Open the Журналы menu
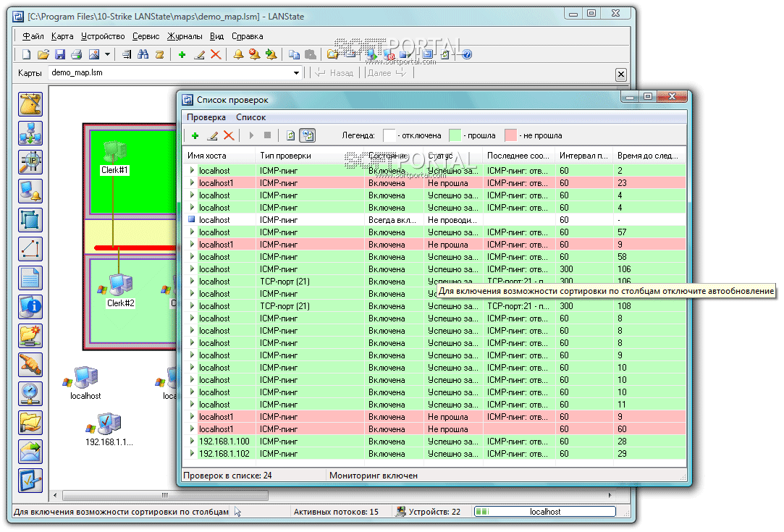784x532 pixels. click(185, 36)
